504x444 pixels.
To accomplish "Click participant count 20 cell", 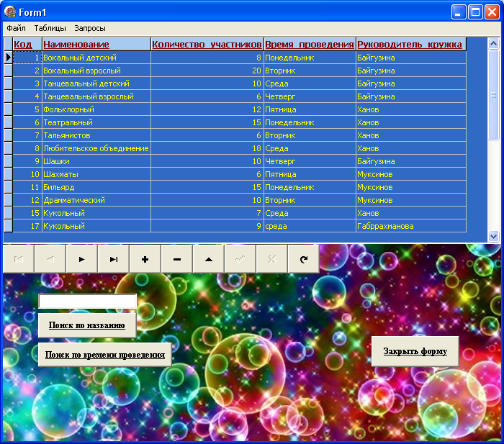I will [x=207, y=71].
